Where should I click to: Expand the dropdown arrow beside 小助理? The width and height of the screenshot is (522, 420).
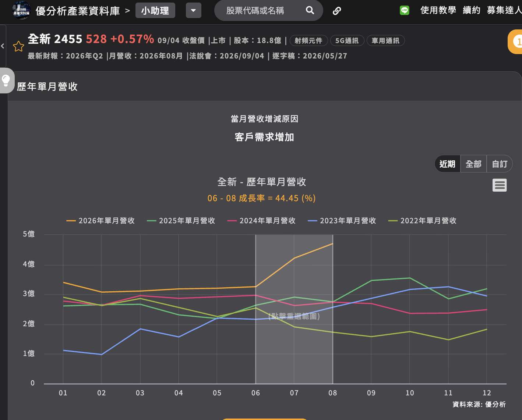pyautogui.click(x=193, y=11)
